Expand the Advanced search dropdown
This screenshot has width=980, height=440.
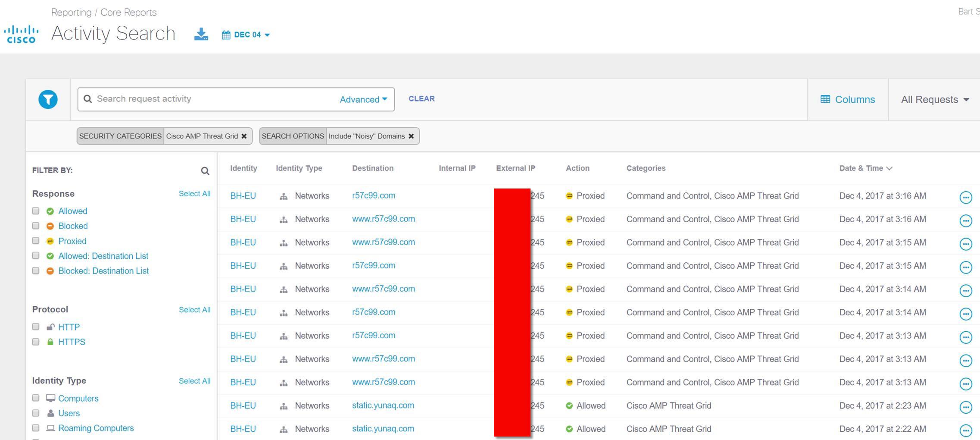tap(363, 100)
